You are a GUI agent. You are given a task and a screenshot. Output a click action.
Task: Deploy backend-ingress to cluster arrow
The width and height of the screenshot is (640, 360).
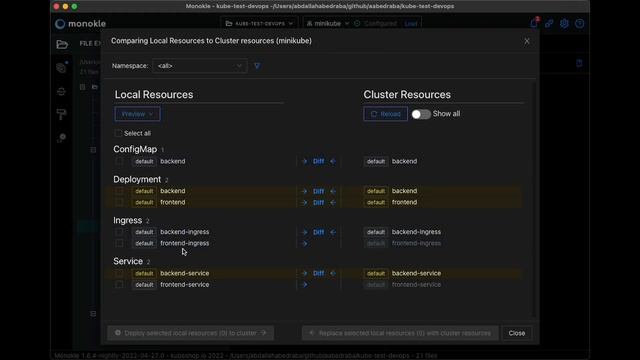(x=304, y=232)
